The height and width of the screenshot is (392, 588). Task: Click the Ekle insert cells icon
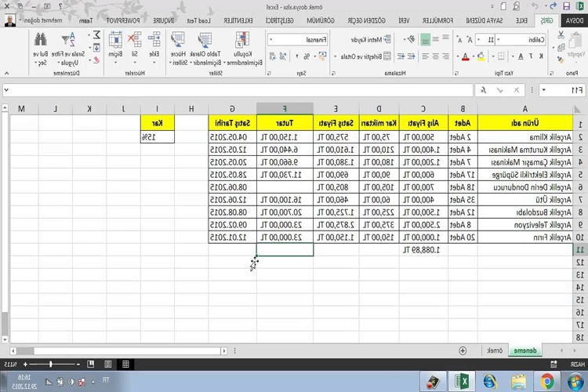click(x=154, y=39)
